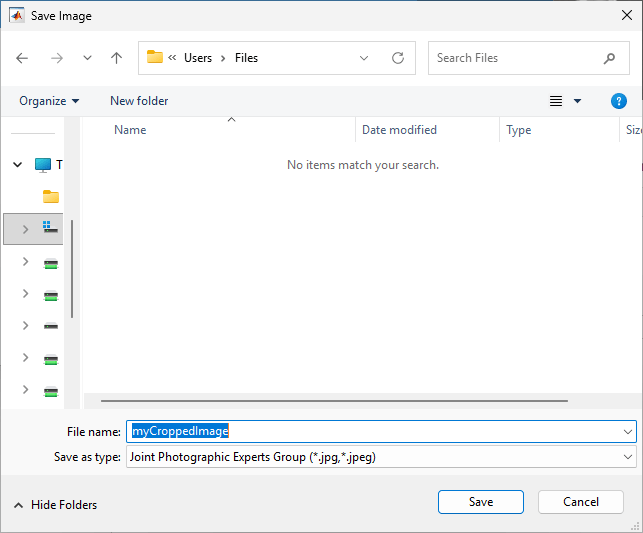Open the Organize menu
The width and height of the screenshot is (643, 533).
pos(48,101)
